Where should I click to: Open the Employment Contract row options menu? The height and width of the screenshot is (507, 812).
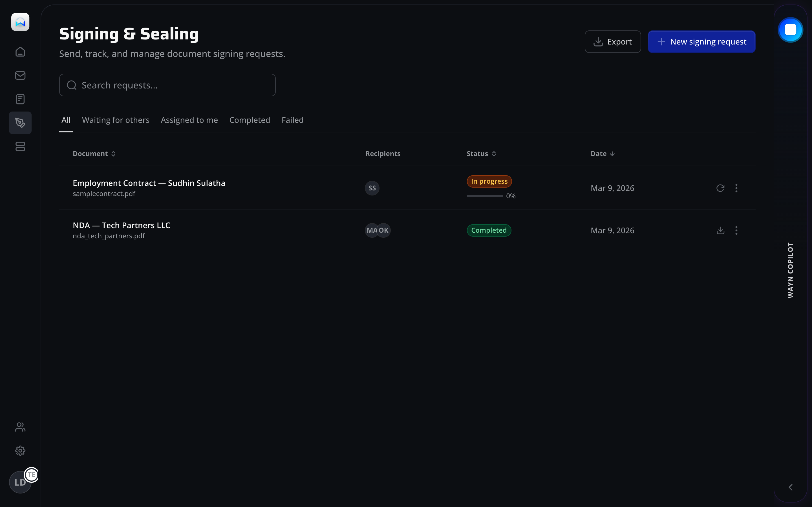(x=736, y=188)
